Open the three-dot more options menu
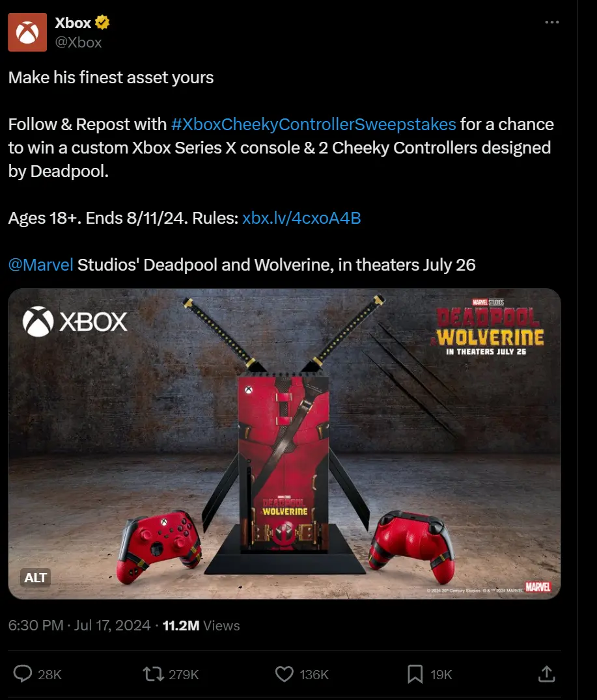Viewport: 597px width, 700px height. click(x=552, y=22)
